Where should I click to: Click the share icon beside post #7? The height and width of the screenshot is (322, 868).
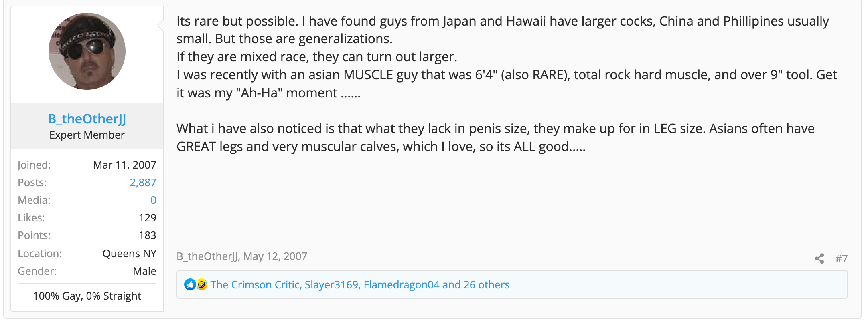pyautogui.click(x=819, y=258)
